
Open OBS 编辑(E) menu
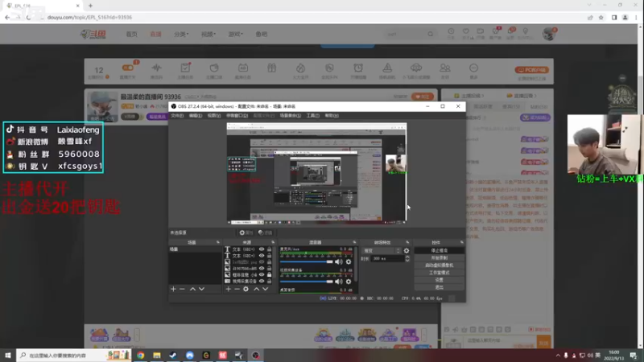(x=196, y=116)
